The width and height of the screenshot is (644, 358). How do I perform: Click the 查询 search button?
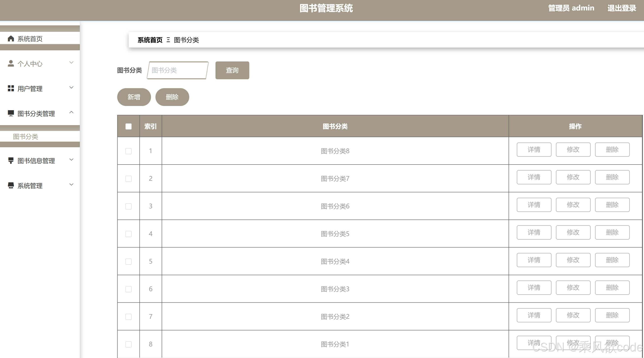point(232,70)
